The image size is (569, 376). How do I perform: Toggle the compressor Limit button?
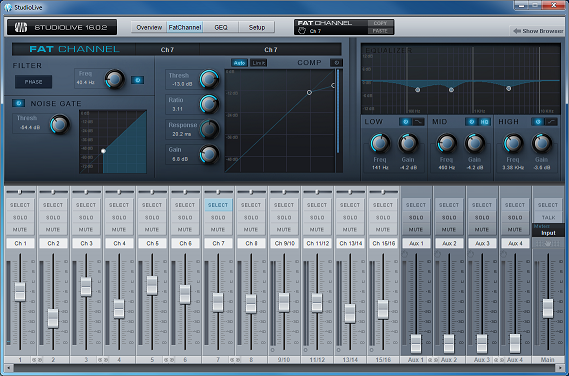tap(259, 63)
